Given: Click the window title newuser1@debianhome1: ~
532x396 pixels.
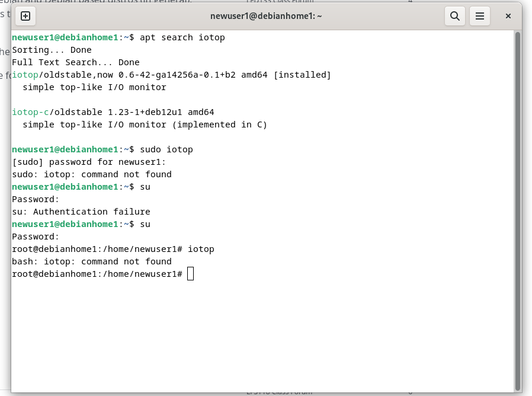Looking at the screenshot, I should tap(266, 16).
